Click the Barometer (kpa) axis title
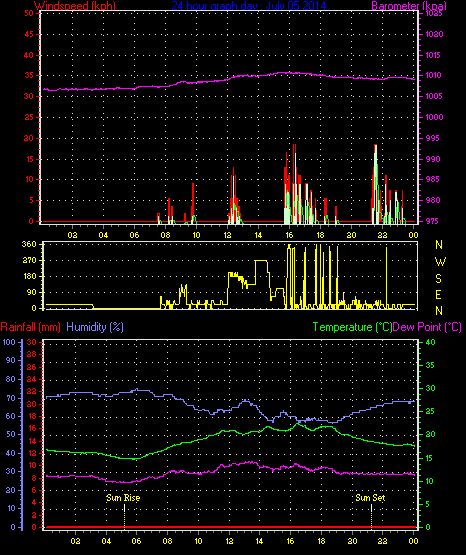 pos(409,5)
